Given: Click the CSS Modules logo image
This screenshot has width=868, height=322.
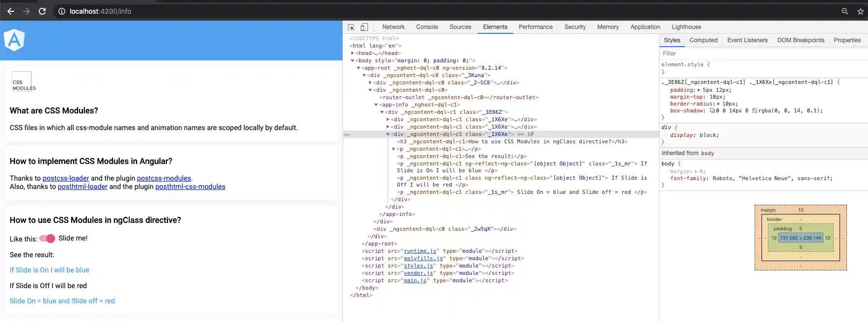Looking at the screenshot, I should coord(22,82).
